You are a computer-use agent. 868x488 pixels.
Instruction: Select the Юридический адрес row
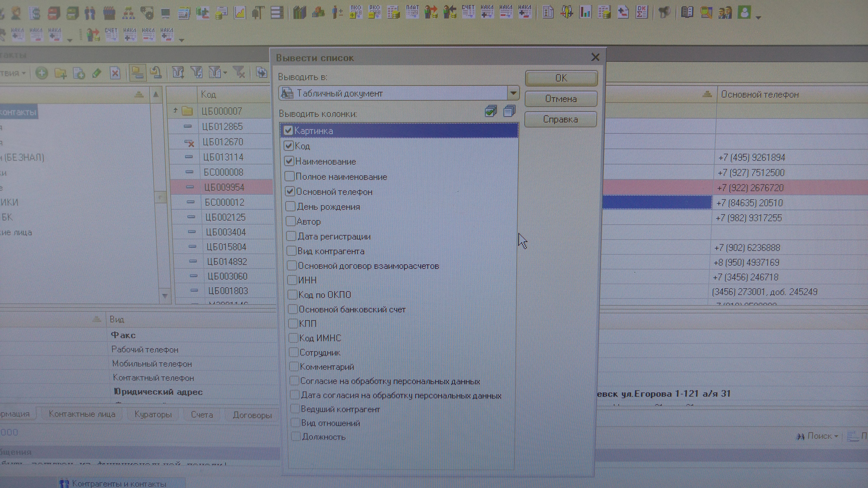[x=158, y=392]
